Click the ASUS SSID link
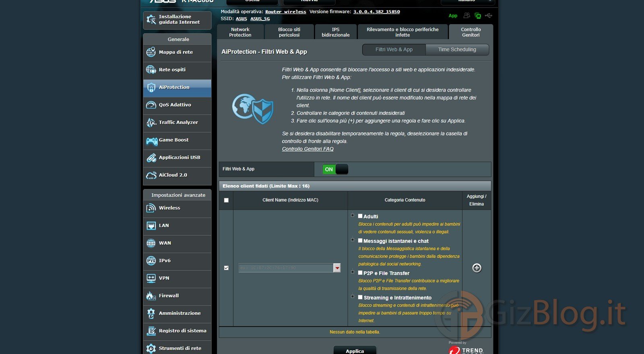 (242, 19)
